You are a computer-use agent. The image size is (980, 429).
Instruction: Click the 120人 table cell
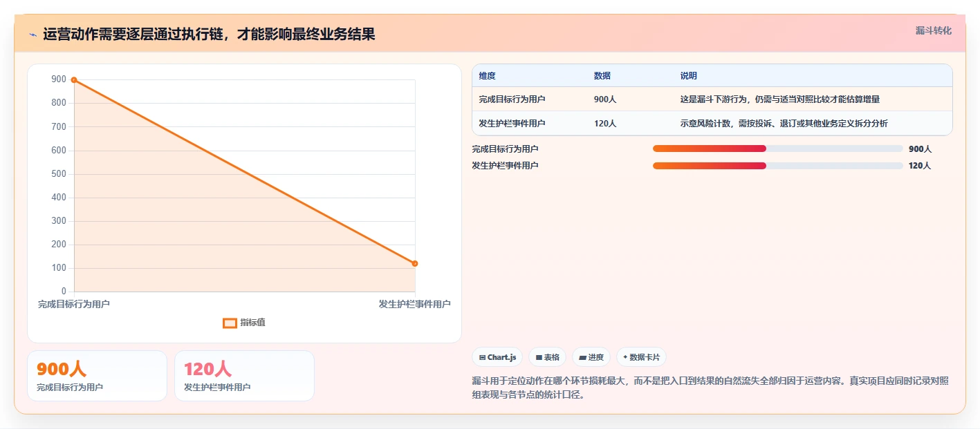605,124
